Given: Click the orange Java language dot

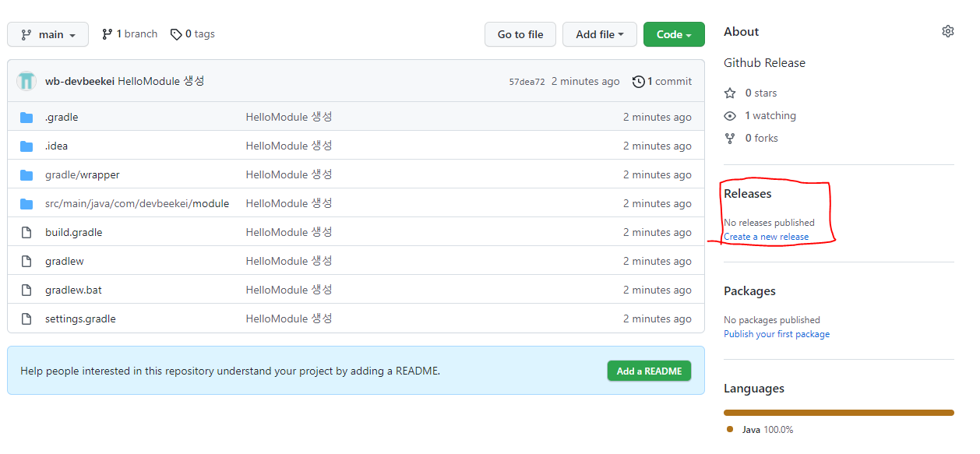Looking at the screenshot, I should 730,429.
